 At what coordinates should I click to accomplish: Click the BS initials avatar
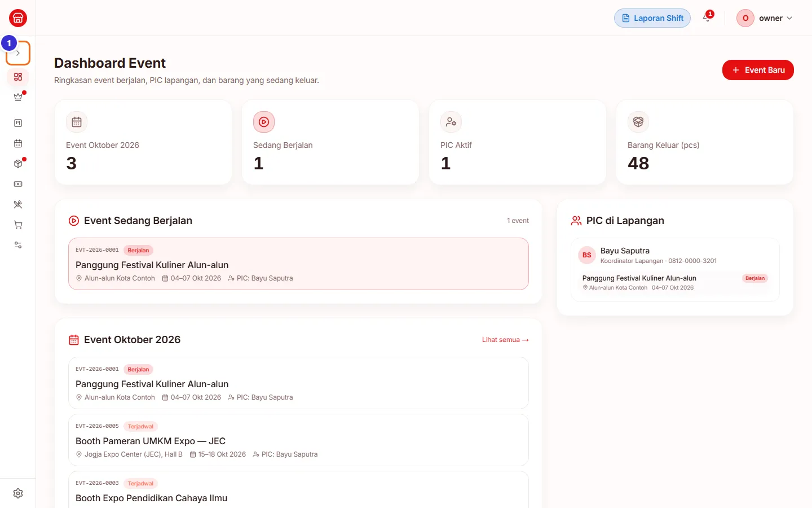(587, 255)
